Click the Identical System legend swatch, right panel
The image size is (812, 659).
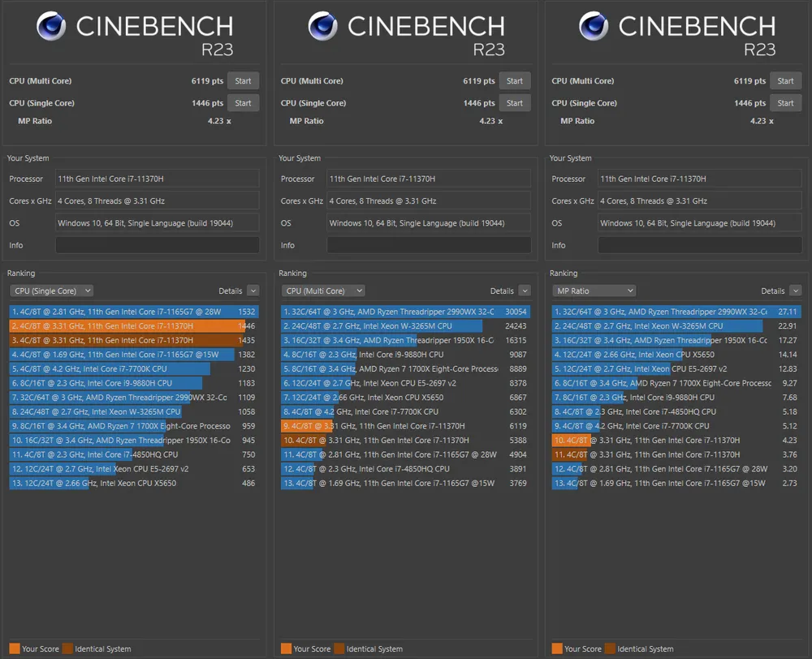[x=609, y=648]
